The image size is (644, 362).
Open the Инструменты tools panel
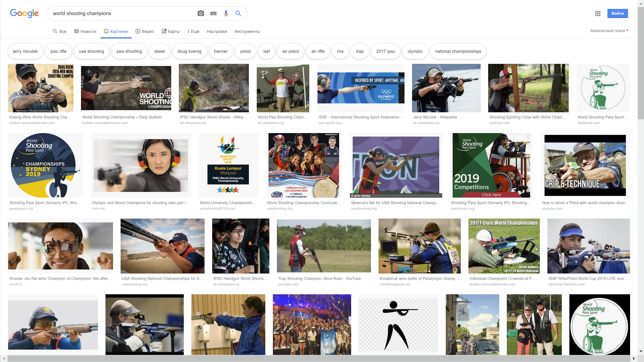[247, 32]
